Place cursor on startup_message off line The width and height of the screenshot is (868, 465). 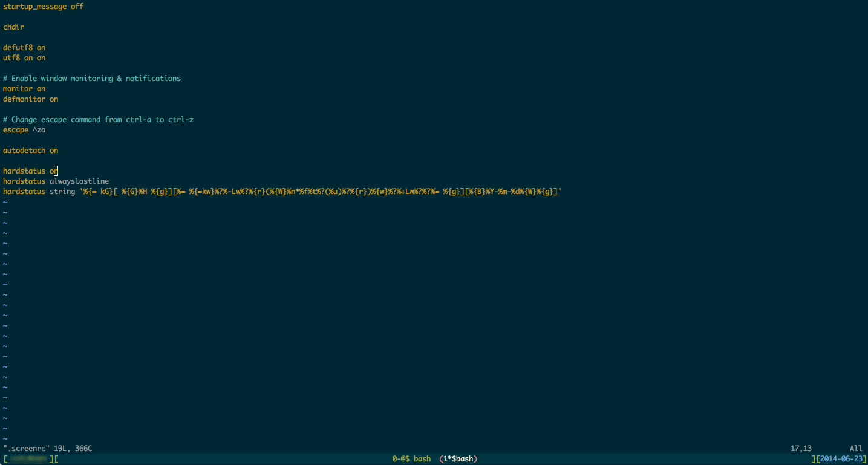[43, 7]
